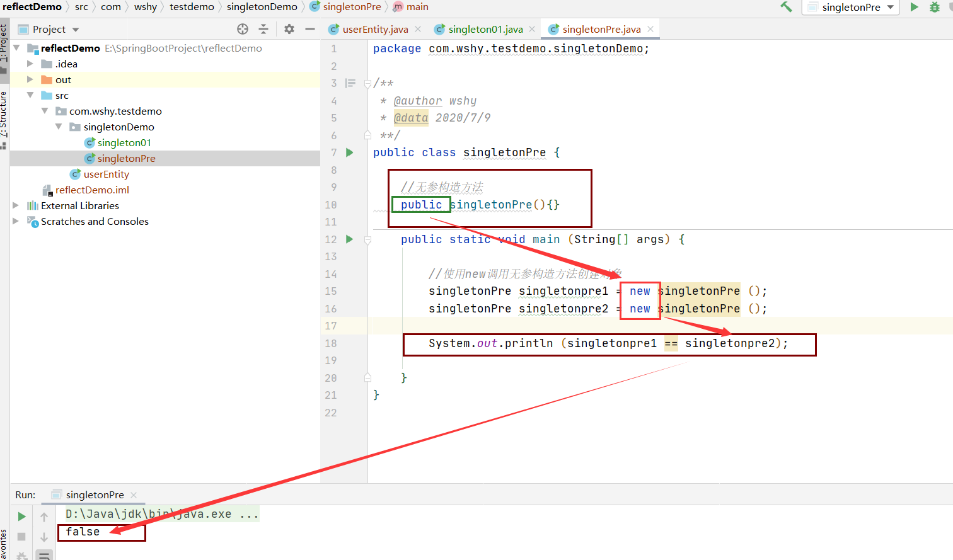Fold the Javadoc comment block at line 3
This screenshot has width=953, height=560.
coord(367,83)
